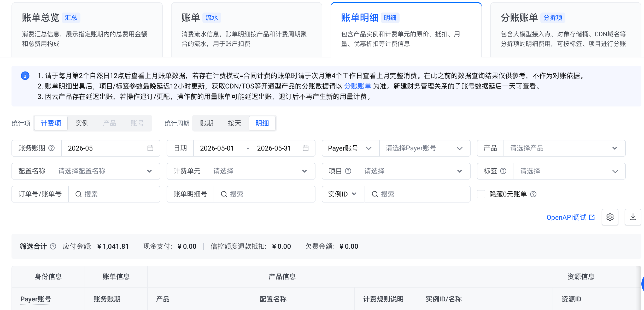
Task: Click end date 2026-05-31
Action: coord(274,148)
